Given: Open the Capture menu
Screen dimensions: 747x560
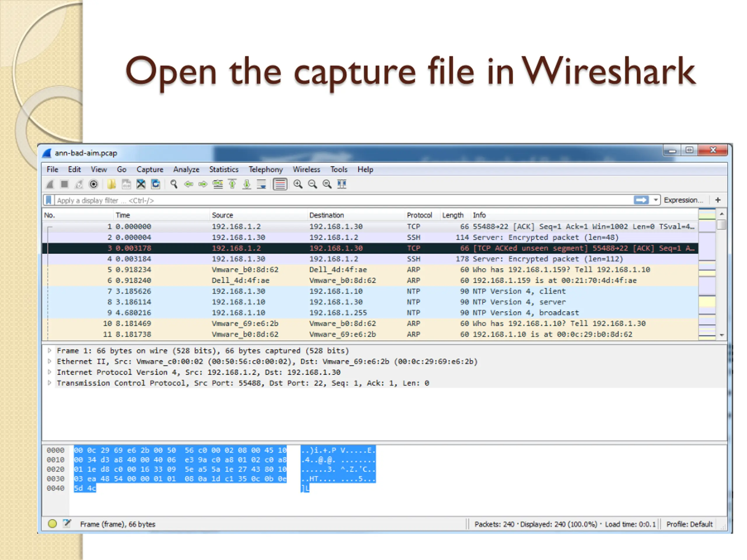Looking at the screenshot, I should (150, 169).
